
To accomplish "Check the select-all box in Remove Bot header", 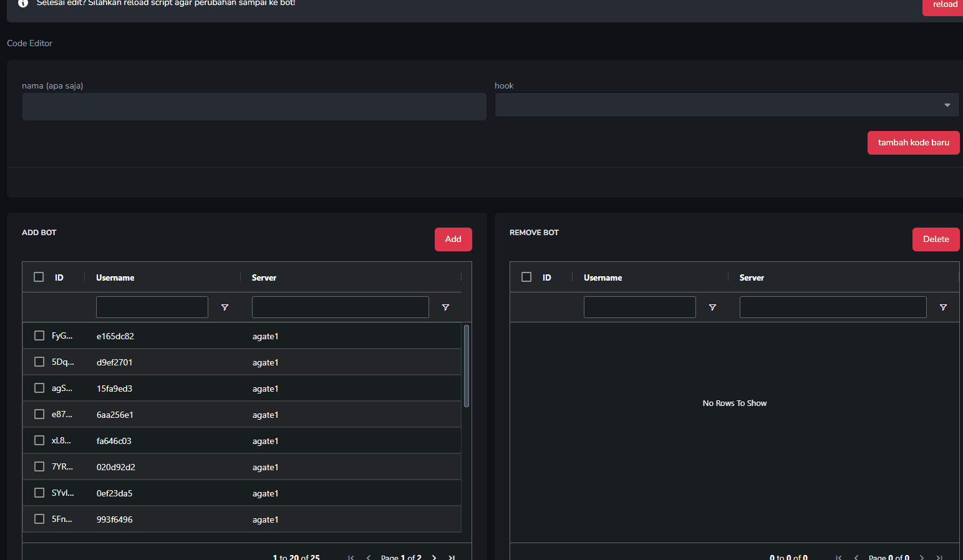I will click(526, 277).
